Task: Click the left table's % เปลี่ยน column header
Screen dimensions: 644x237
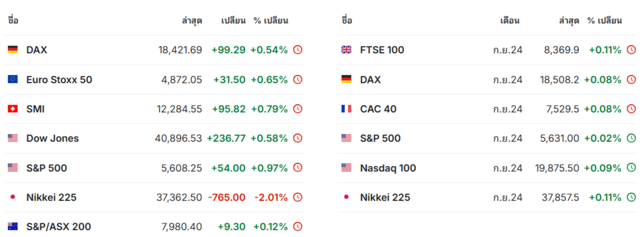Action: (271, 21)
